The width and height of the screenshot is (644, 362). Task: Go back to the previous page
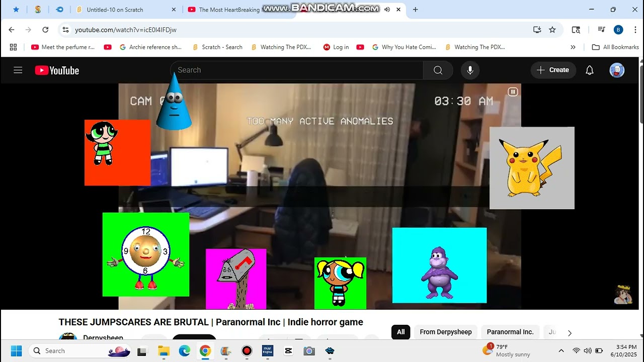(12, 30)
